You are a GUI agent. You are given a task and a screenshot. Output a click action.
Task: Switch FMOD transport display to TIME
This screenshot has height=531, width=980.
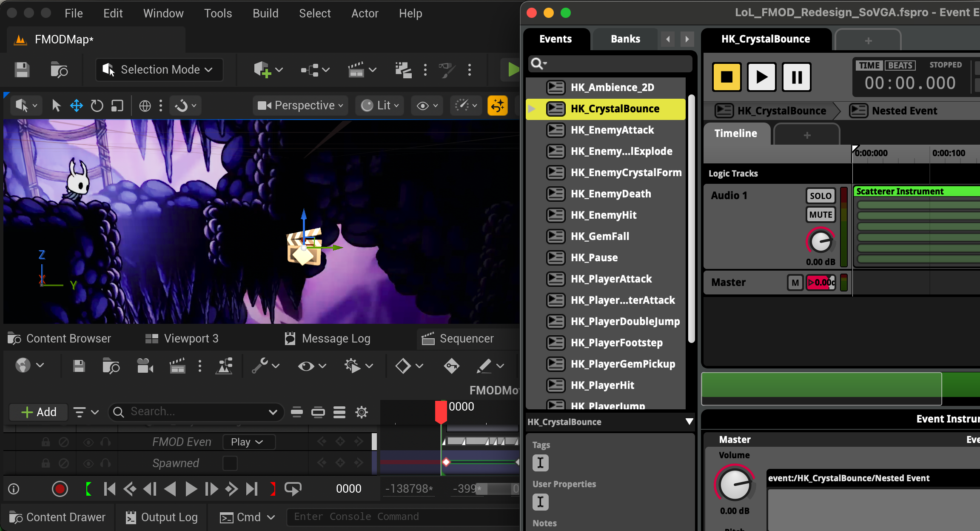pos(869,65)
